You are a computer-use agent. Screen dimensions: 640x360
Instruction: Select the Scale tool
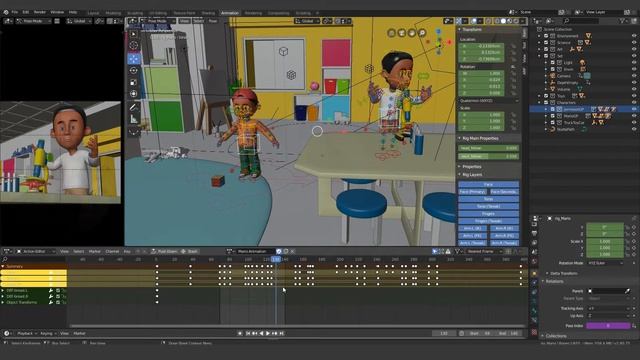coord(133,82)
